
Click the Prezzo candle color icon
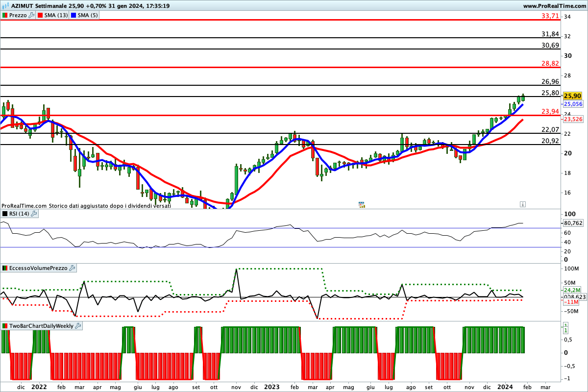tap(4, 15)
